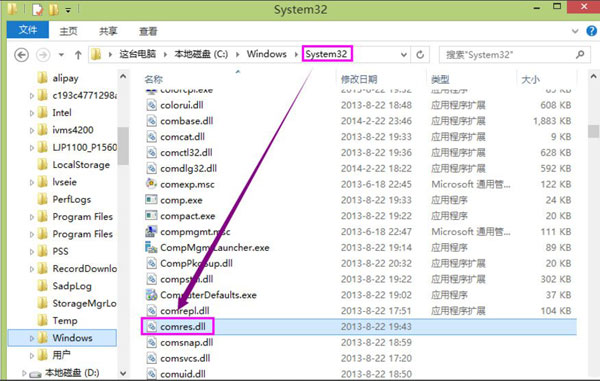
Task: Click the alipay folder icon
Action: [x=42, y=78]
